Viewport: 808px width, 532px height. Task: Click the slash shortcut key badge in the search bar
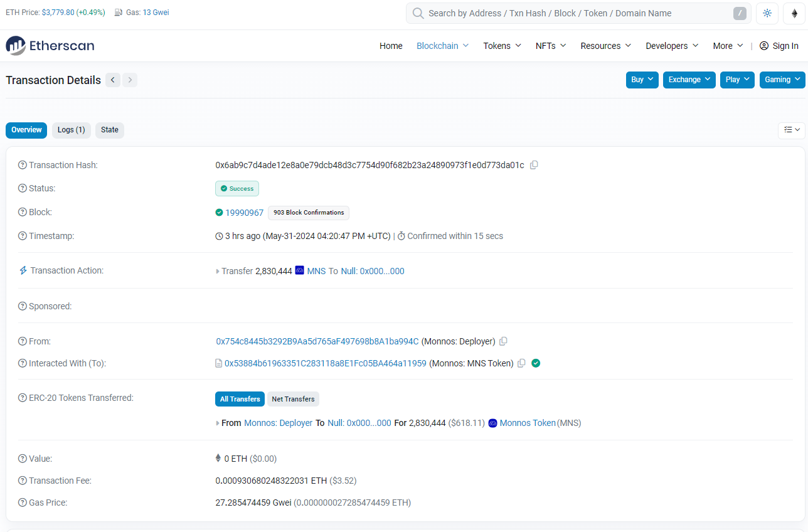pos(740,13)
